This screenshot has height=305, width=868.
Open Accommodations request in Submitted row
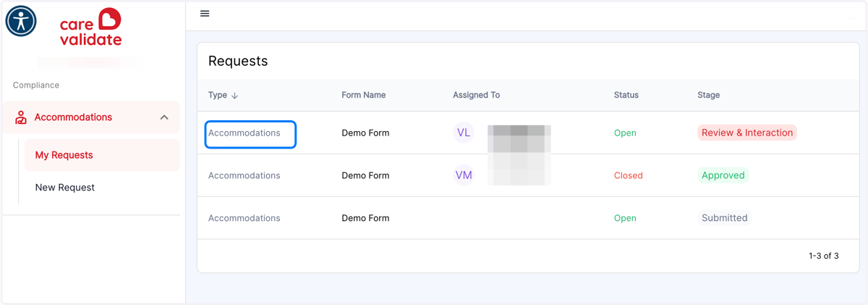point(244,218)
